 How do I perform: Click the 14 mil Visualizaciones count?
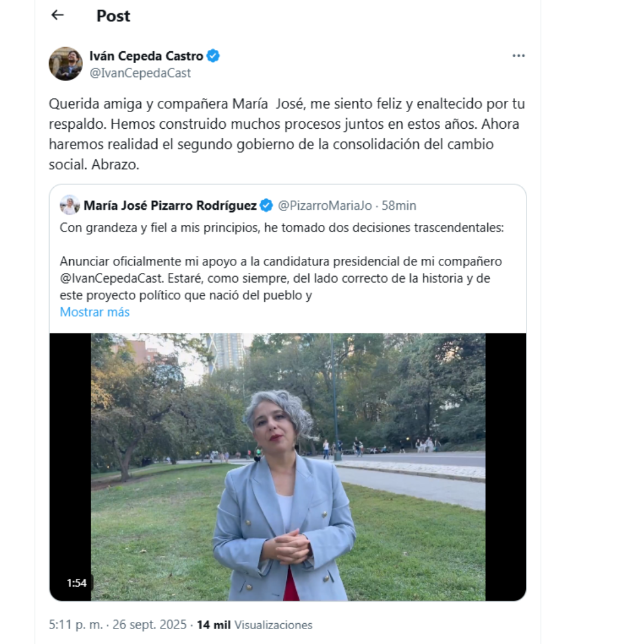(x=255, y=625)
